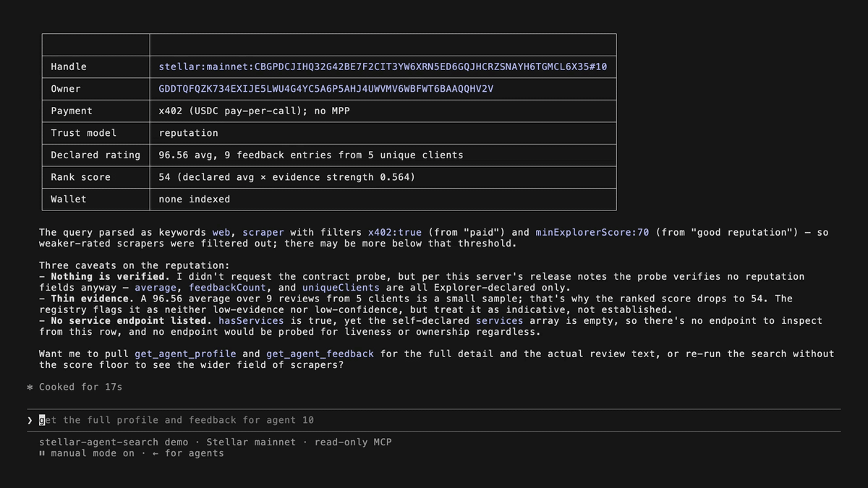Click the 'No service endpoint listed.' caveat
868x488 pixels.
(x=132, y=320)
